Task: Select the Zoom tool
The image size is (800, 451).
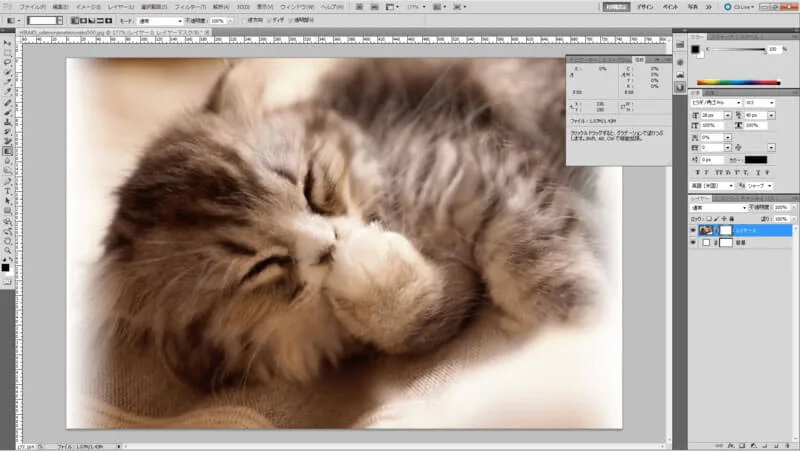Action: coord(8,249)
